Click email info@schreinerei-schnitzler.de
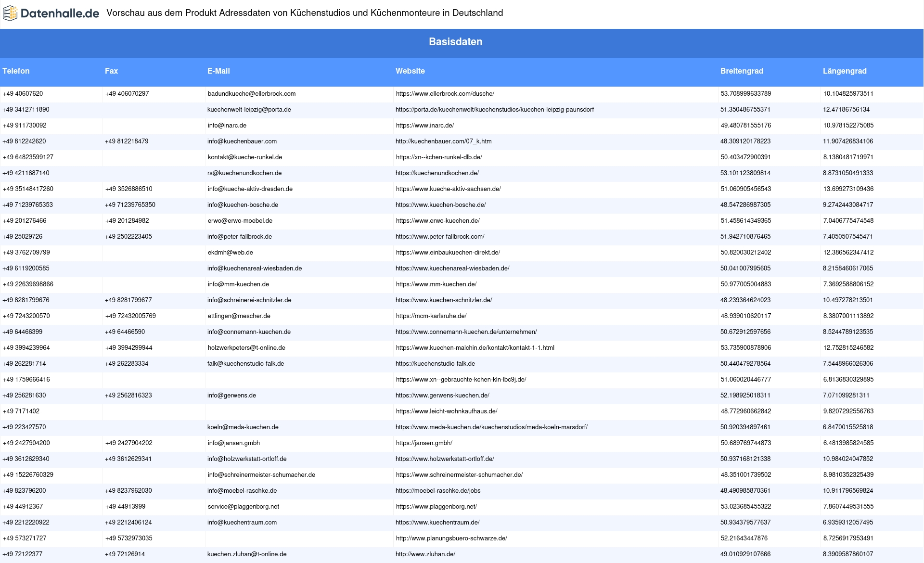Viewport: 924px width, 563px height. [249, 300]
